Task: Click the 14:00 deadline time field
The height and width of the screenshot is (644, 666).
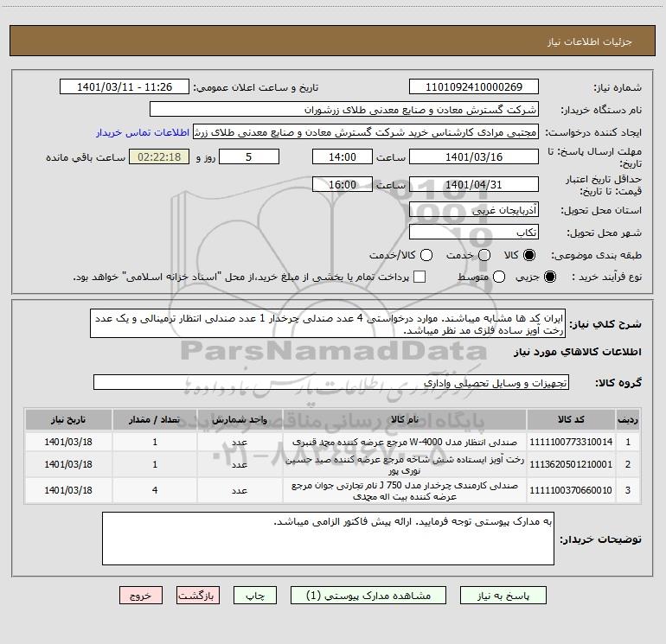Action: [x=343, y=156]
